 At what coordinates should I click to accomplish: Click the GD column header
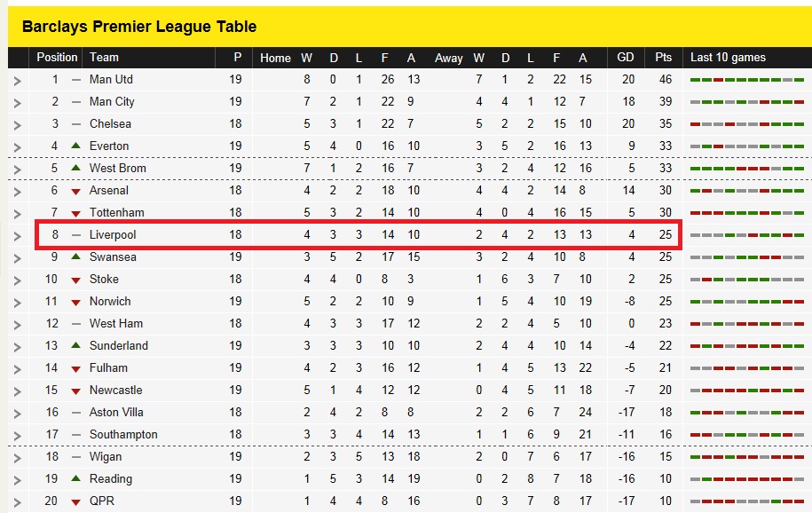point(626,57)
